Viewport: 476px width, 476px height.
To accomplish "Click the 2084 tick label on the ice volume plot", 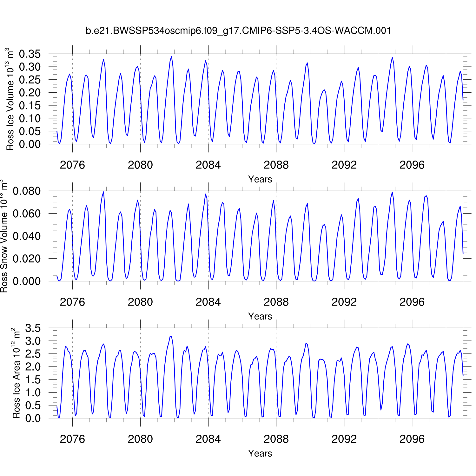I will 208,165.
